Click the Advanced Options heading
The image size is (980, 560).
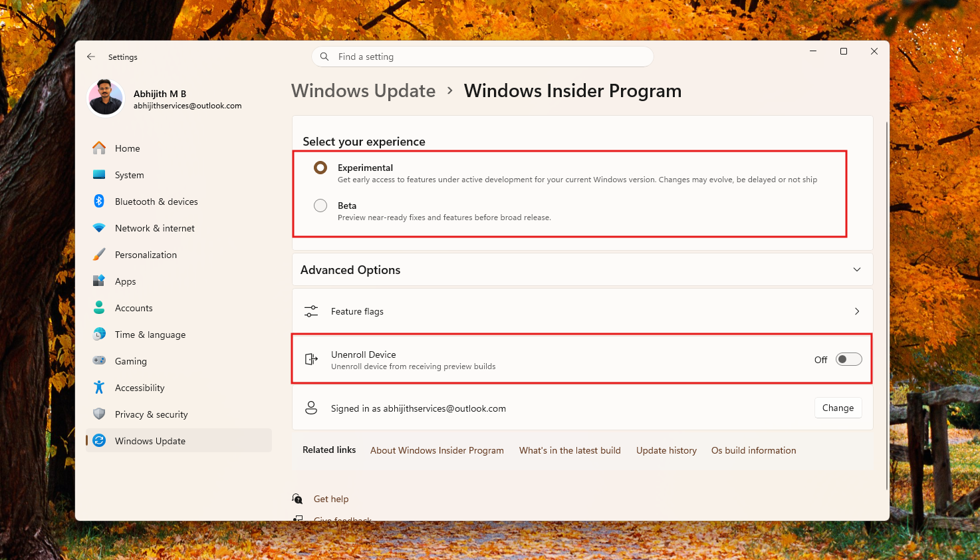350,269
